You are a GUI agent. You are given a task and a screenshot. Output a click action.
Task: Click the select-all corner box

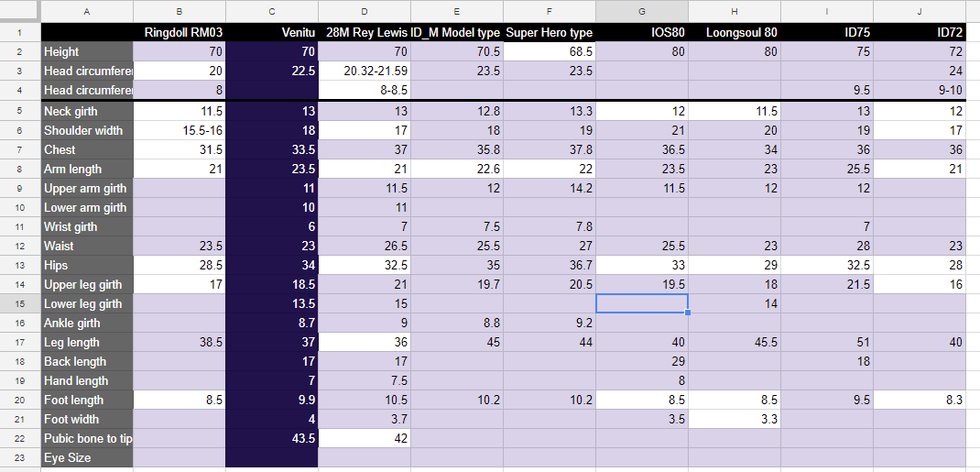pos(20,11)
